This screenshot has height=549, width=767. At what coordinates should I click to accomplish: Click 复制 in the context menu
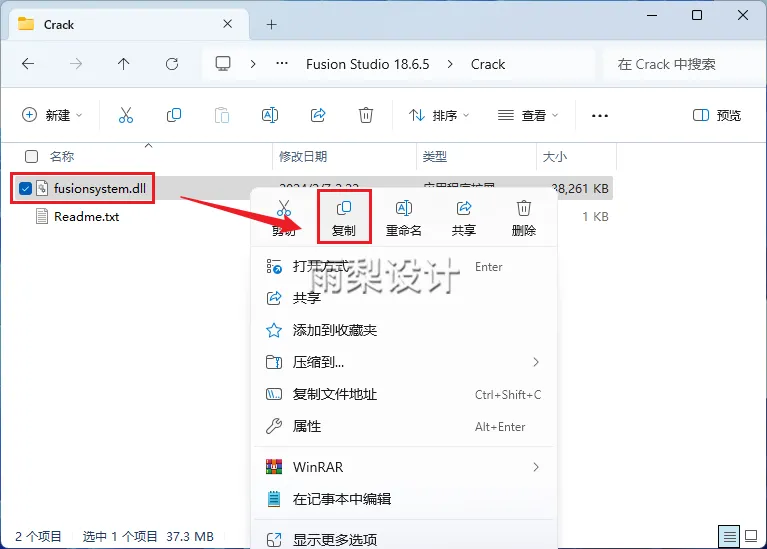tap(344, 217)
